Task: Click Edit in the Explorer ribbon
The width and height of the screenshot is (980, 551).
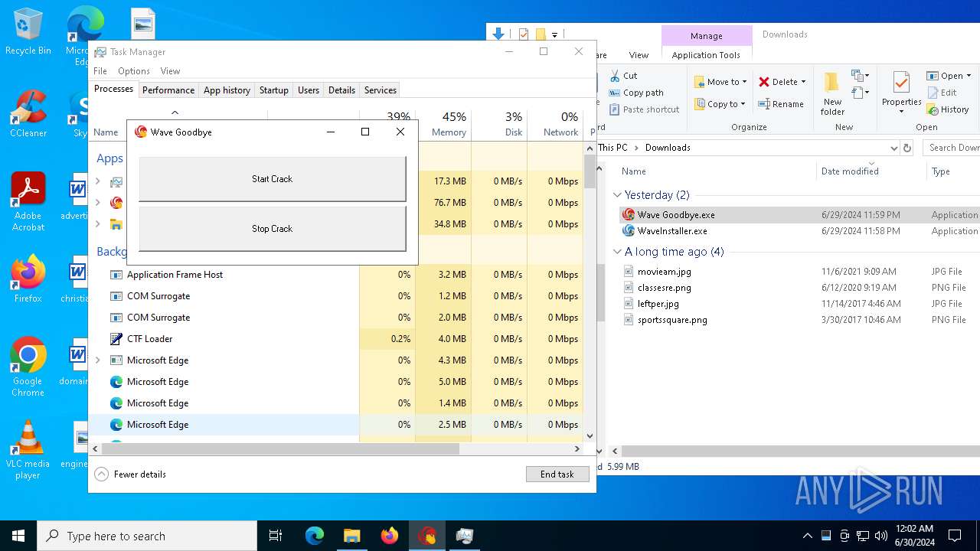Action: coord(942,93)
